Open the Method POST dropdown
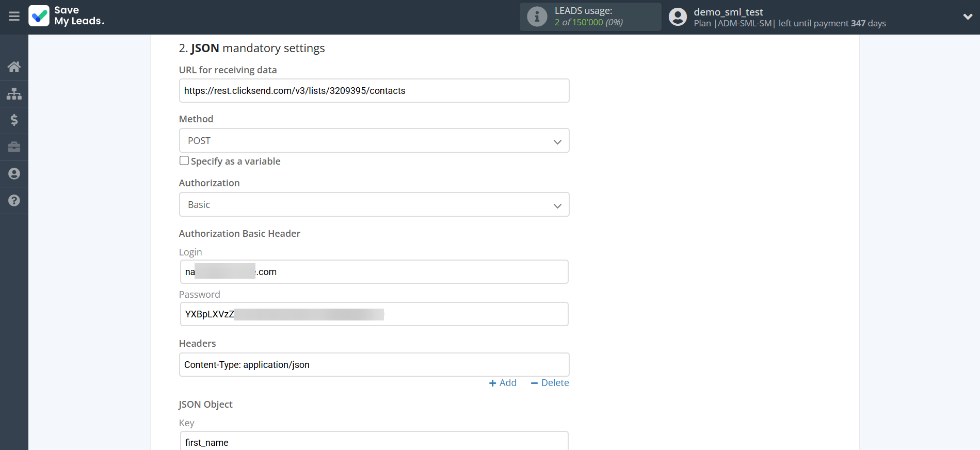The image size is (980, 450). [x=374, y=140]
